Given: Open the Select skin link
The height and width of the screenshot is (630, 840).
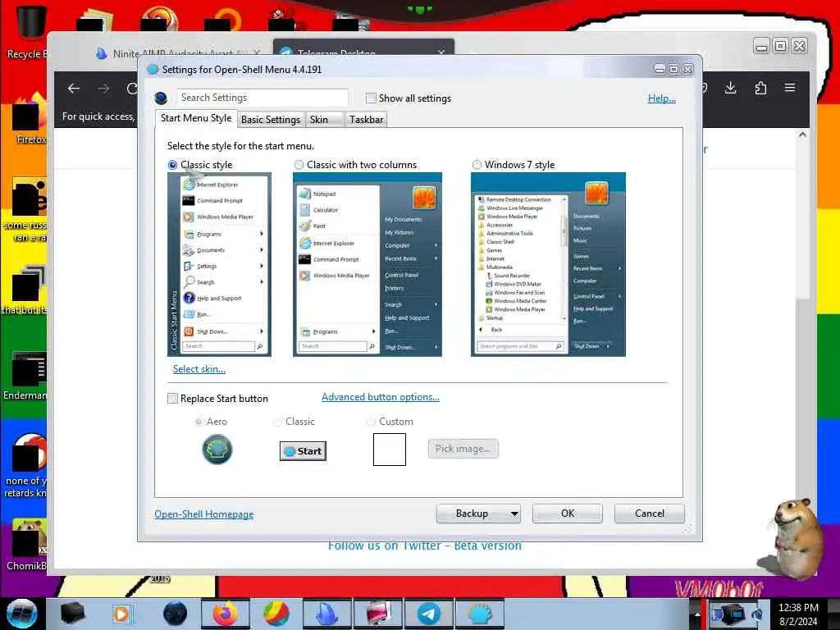Looking at the screenshot, I should (199, 369).
